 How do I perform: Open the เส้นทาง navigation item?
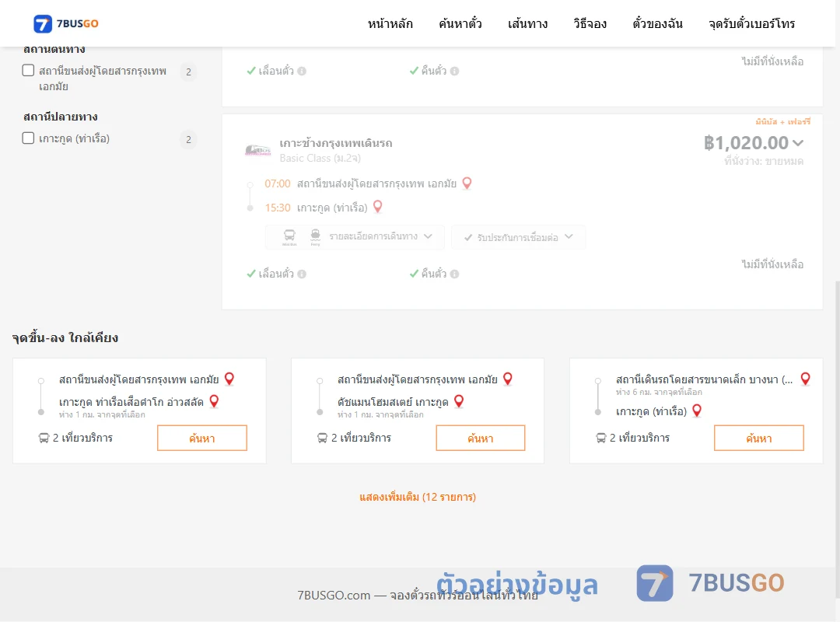[x=527, y=23]
